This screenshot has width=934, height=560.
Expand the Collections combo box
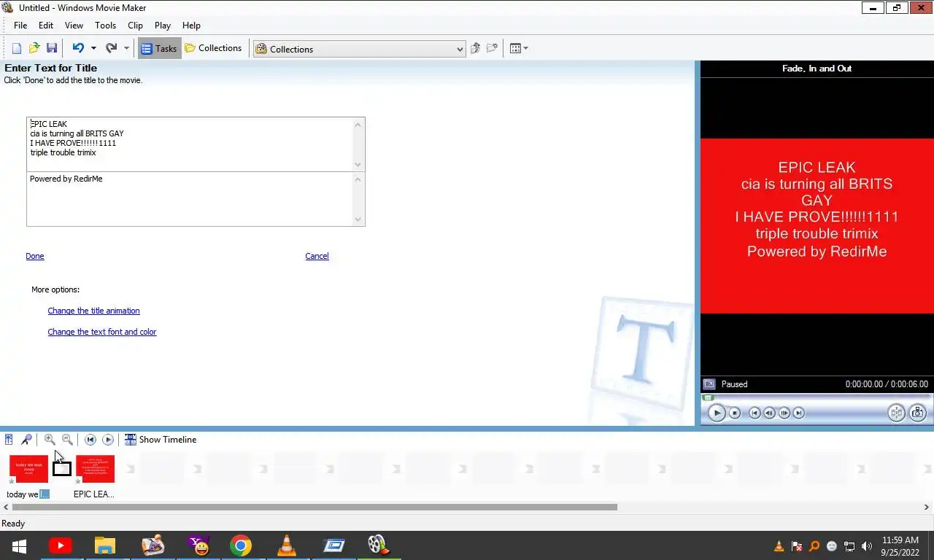click(460, 49)
